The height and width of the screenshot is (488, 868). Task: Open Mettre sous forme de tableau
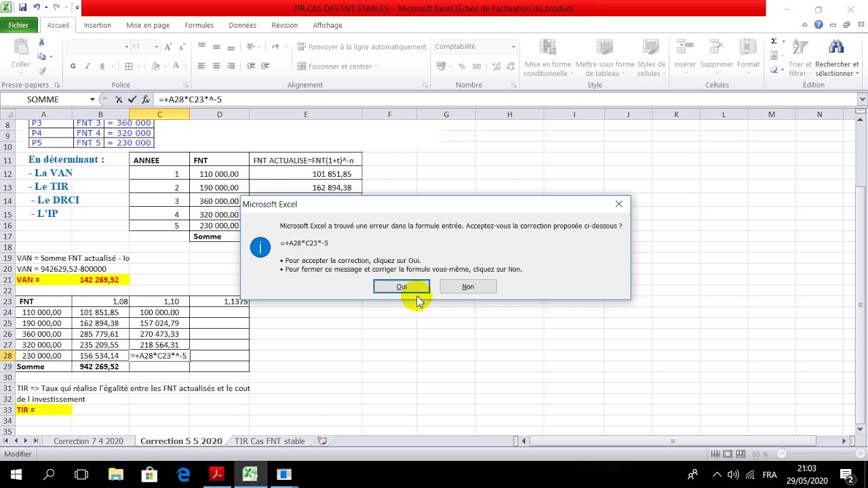click(605, 58)
